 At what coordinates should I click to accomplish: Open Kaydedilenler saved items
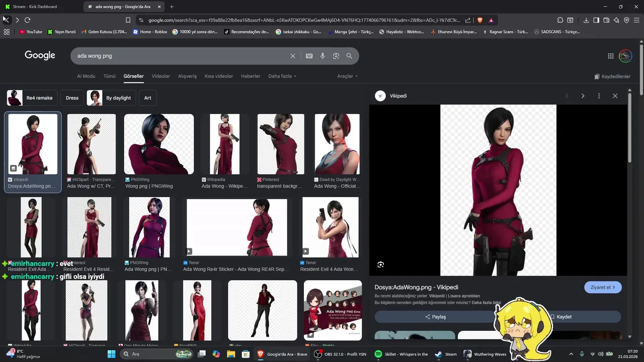(x=612, y=76)
